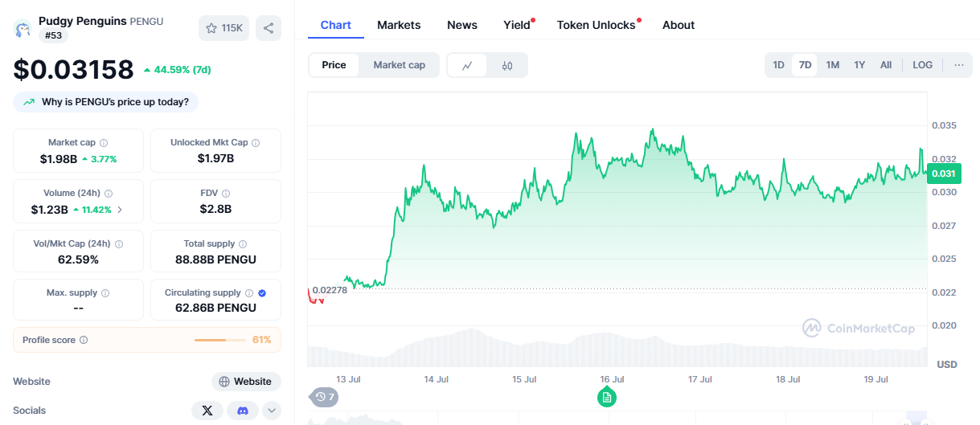The image size is (980, 425).
Task: Click the 0.02278 starting price label on chart
Action: tap(330, 290)
